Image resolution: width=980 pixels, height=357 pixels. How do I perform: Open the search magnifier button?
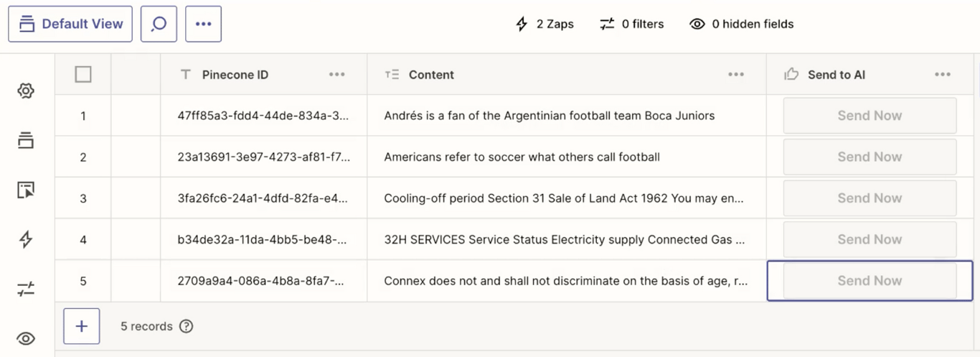click(159, 24)
